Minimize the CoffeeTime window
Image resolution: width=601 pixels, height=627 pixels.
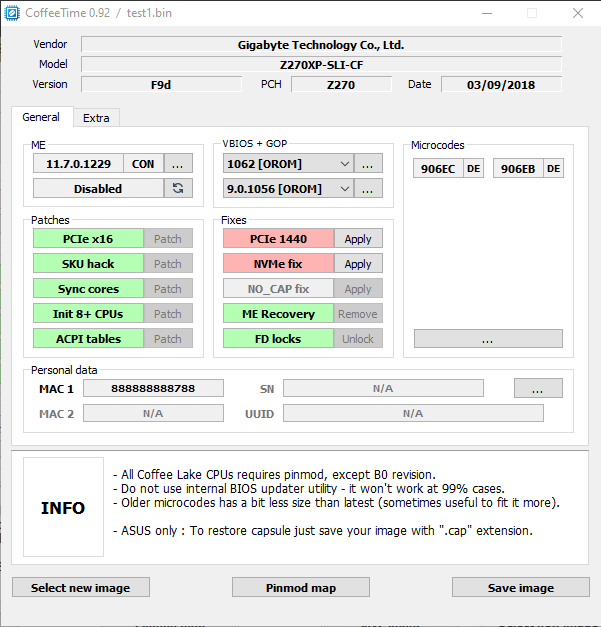pyautogui.click(x=487, y=13)
